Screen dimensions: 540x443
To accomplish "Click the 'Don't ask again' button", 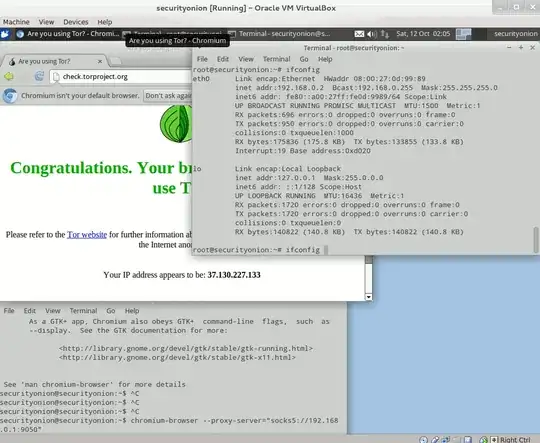I will tap(168, 95).
